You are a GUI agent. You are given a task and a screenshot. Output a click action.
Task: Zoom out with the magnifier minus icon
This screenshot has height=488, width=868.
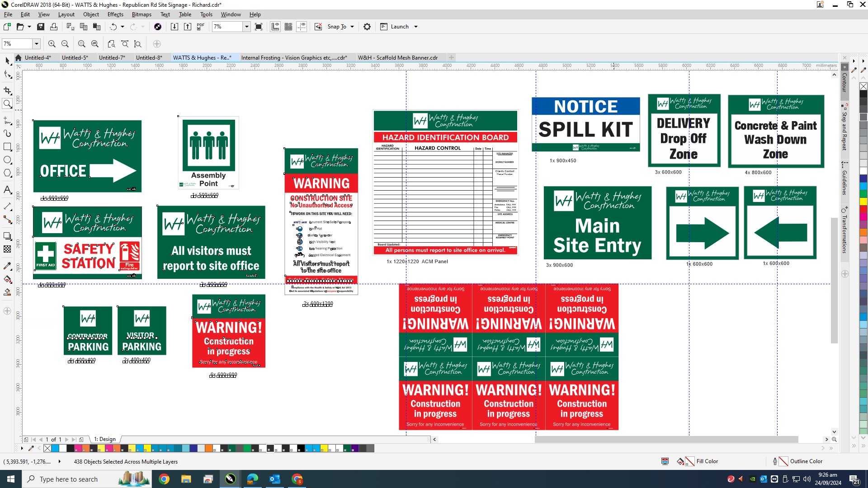65,44
